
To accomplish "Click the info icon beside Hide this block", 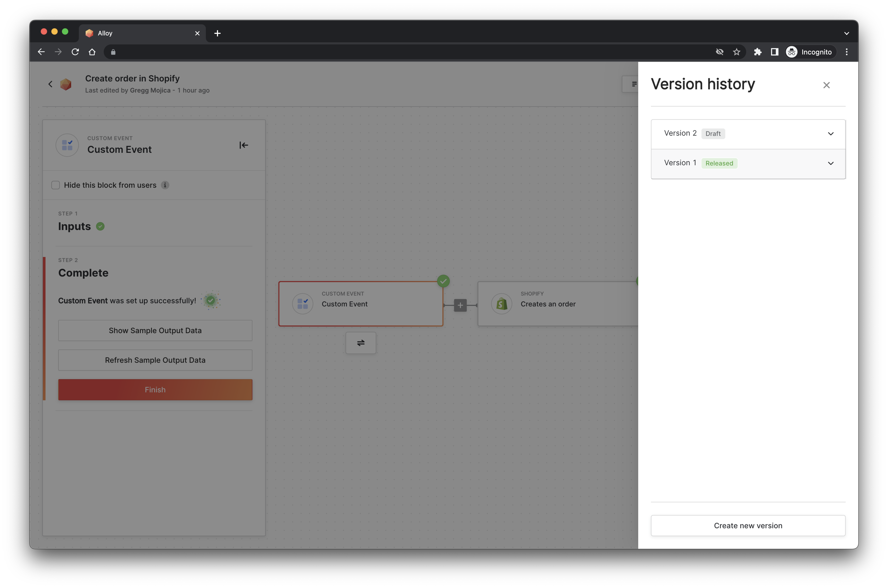I will [x=165, y=185].
